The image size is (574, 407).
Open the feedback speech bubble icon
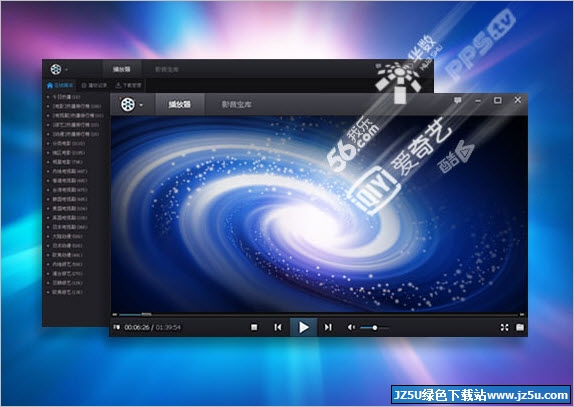pyautogui.click(x=458, y=100)
